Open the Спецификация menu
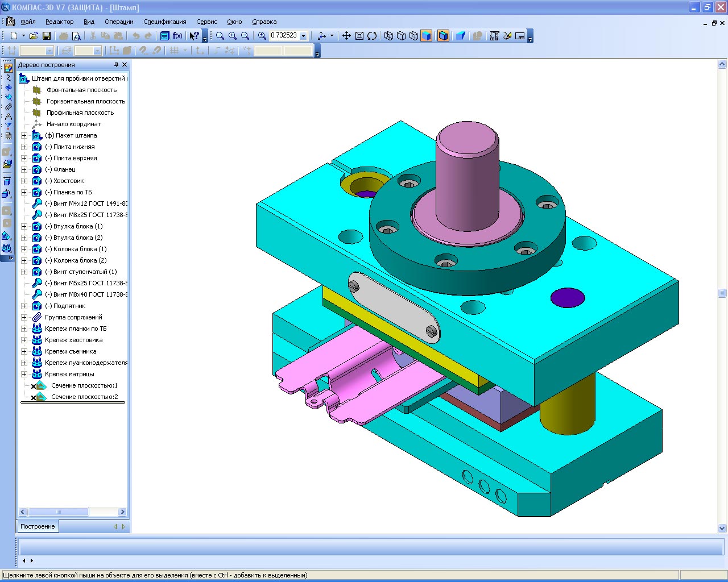The width and height of the screenshot is (728, 582). (165, 22)
